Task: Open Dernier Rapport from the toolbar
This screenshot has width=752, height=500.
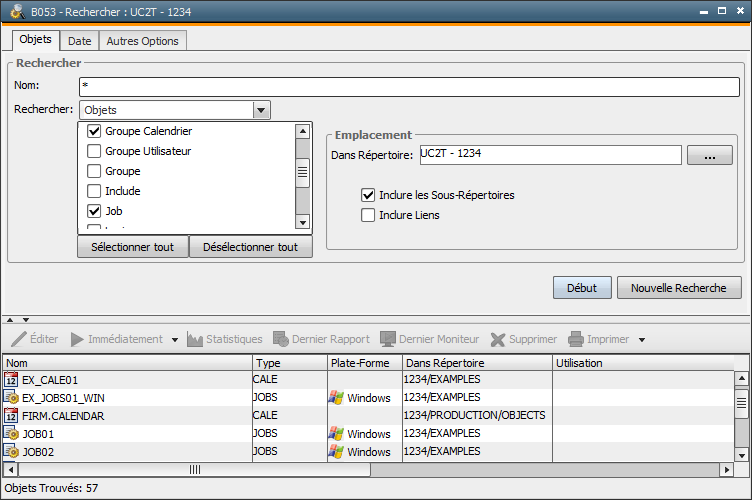Action: 321,339
